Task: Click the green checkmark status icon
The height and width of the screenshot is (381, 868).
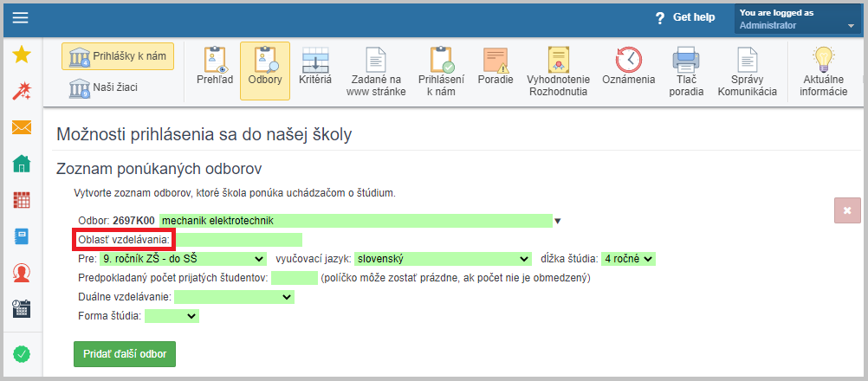Action: (22, 354)
